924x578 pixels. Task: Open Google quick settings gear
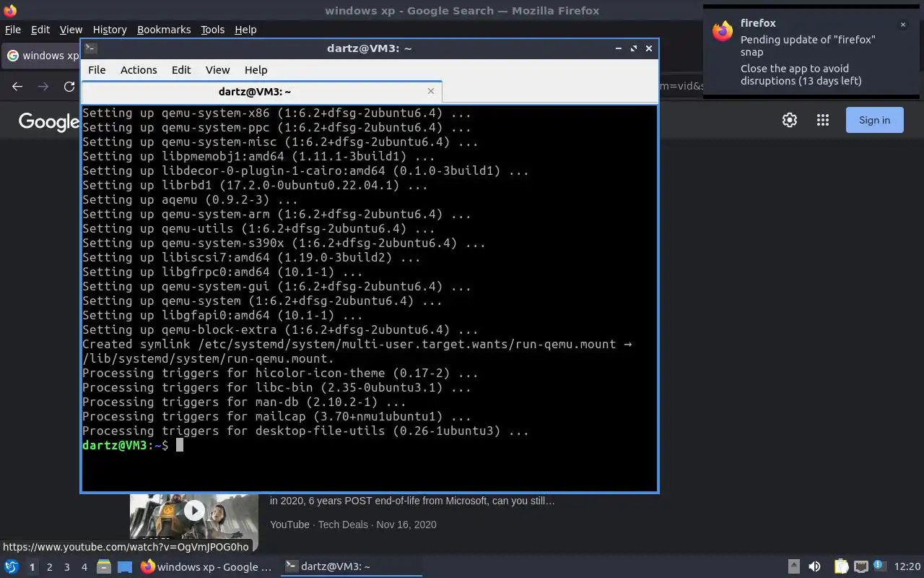point(790,121)
